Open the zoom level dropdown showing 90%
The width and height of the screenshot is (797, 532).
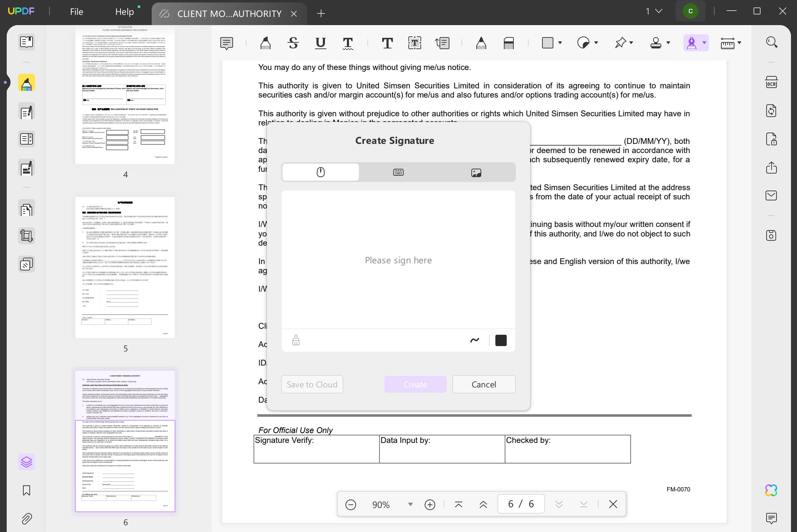410,504
